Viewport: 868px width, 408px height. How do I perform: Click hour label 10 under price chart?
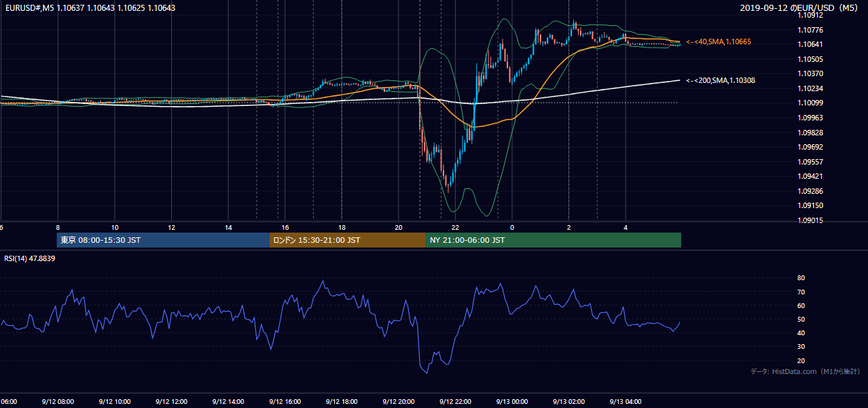pyautogui.click(x=115, y=227)
